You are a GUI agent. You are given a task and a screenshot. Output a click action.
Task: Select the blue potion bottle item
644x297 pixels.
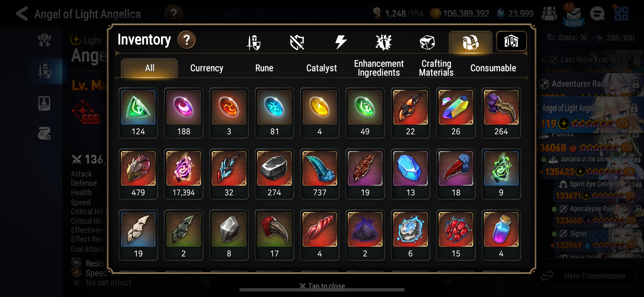coord(501,235)
